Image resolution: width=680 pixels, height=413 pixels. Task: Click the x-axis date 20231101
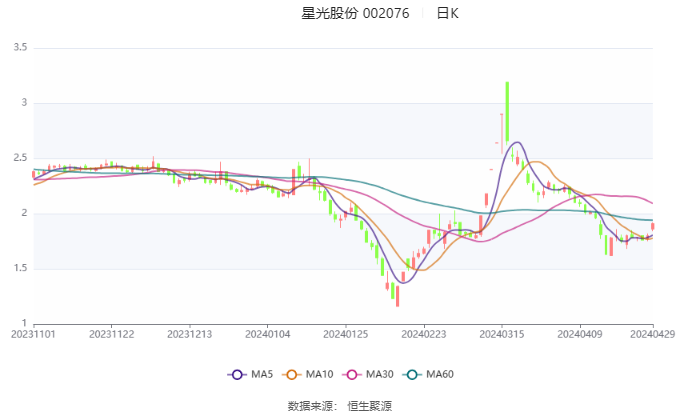[33, 334]
